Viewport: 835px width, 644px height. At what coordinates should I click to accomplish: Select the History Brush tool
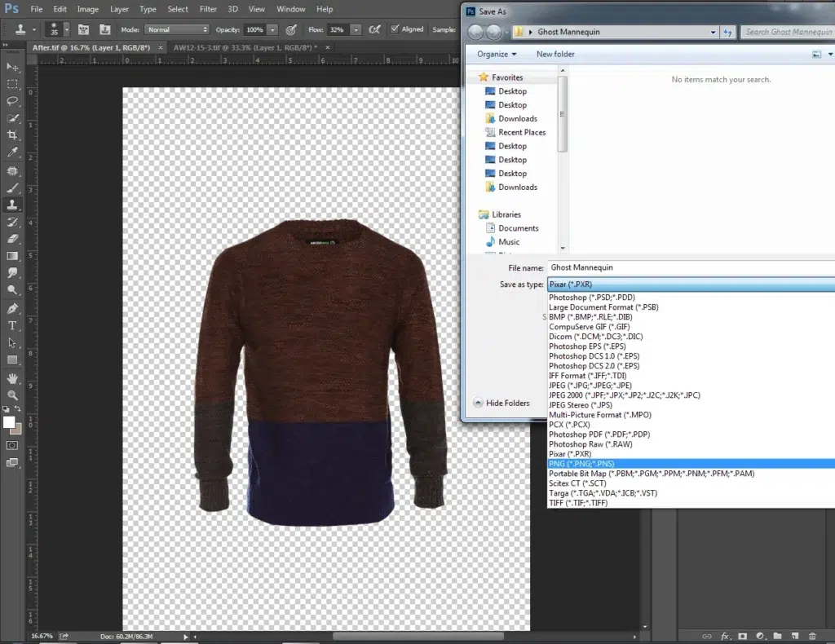coord(12,222)
